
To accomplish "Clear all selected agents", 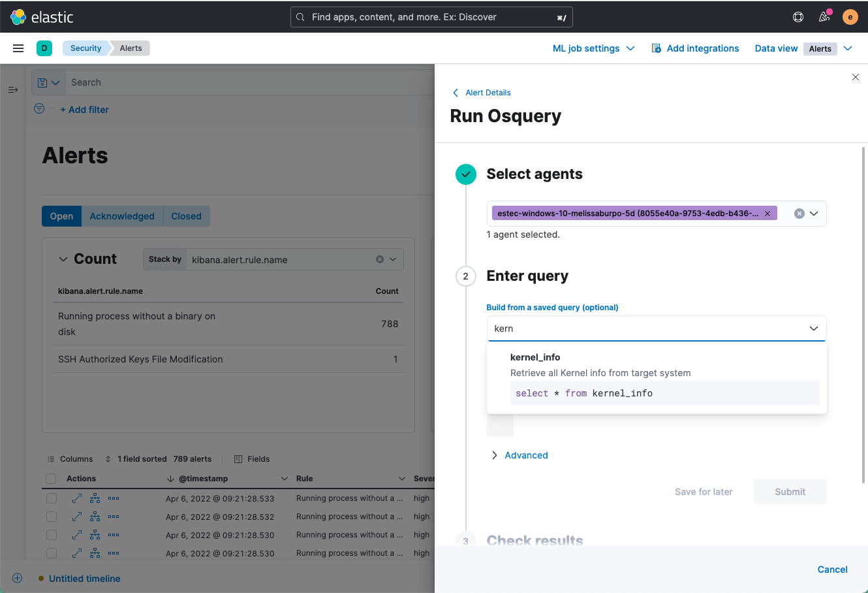I will point(799,214).
